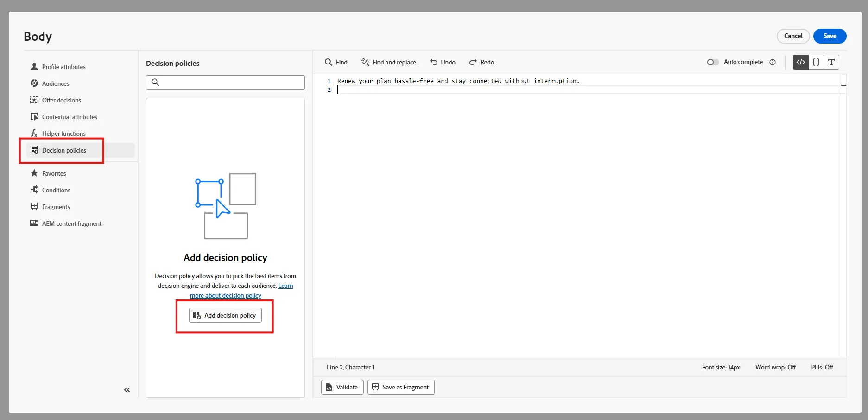Switch to code editor view icon
Screen dimensions: 868x420
click(801, 62)
